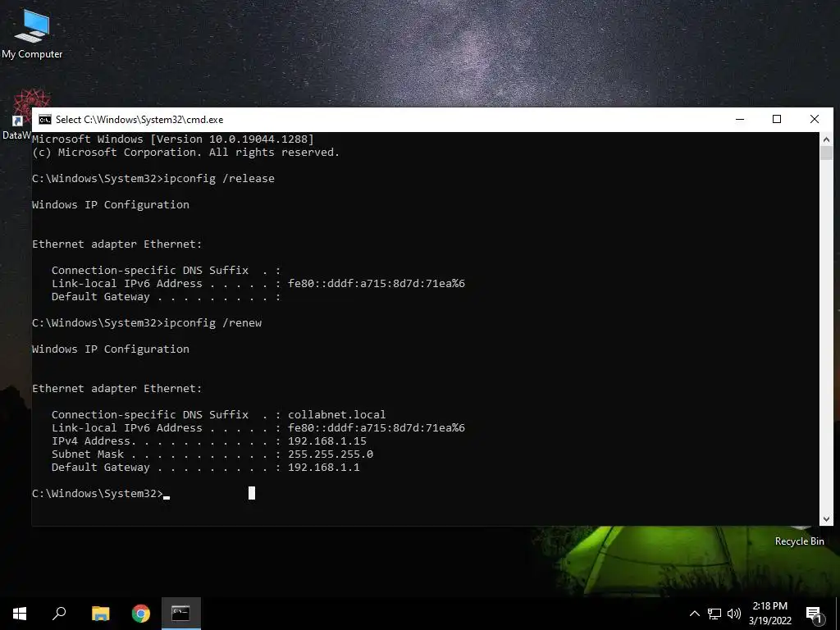This screenshot has height=630, width=840.
Task: Open taskbar Search magnifier
Action: click(x=59, y=614)
